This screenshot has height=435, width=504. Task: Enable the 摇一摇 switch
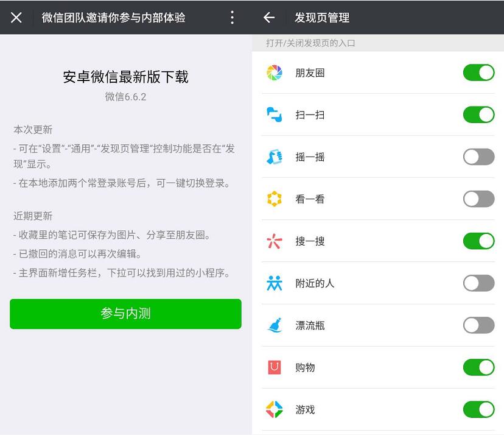[x=478, y=157]
